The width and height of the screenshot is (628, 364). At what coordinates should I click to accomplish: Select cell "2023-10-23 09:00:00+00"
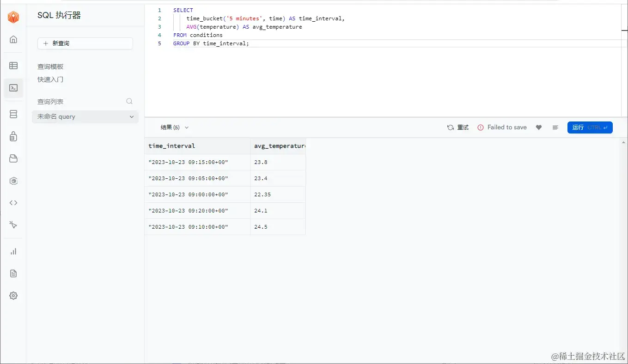(x=197, y=194)
